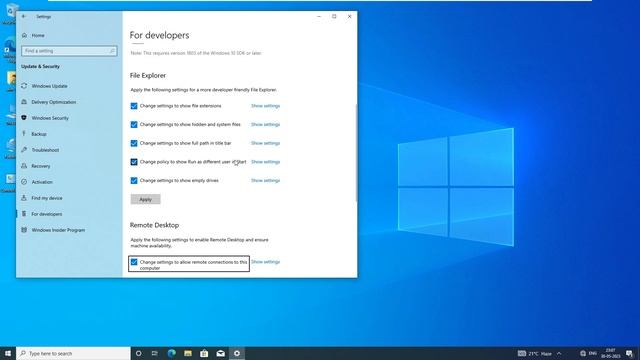
Task: Open the clock and date flyout
Action: click(611, 353)
